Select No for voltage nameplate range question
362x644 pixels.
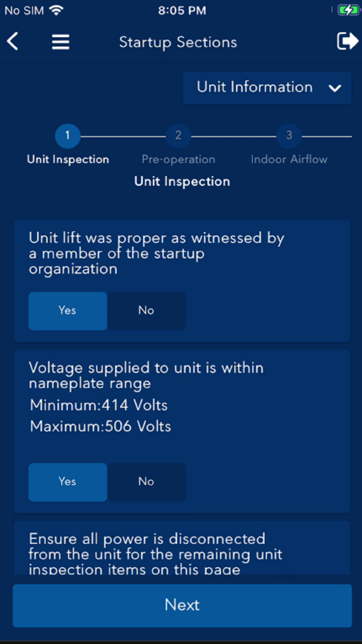146,482
